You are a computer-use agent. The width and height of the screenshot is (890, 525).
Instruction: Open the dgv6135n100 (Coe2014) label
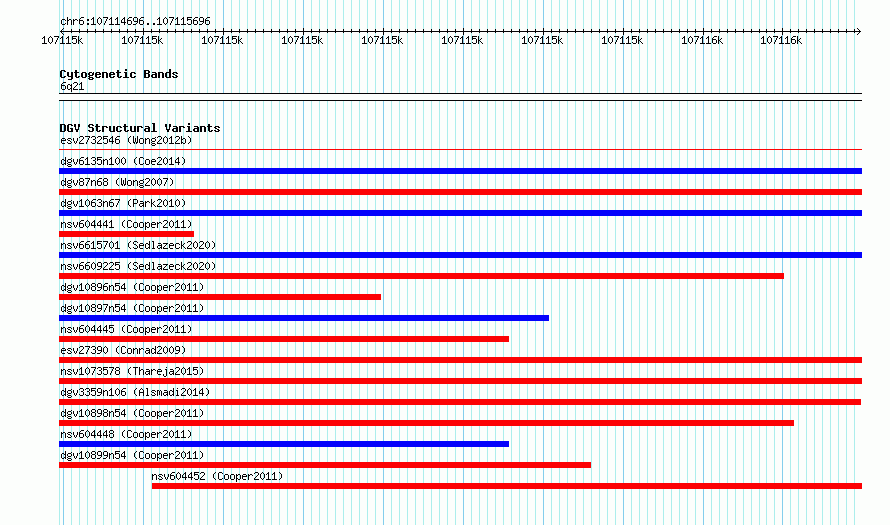point(123,161)
